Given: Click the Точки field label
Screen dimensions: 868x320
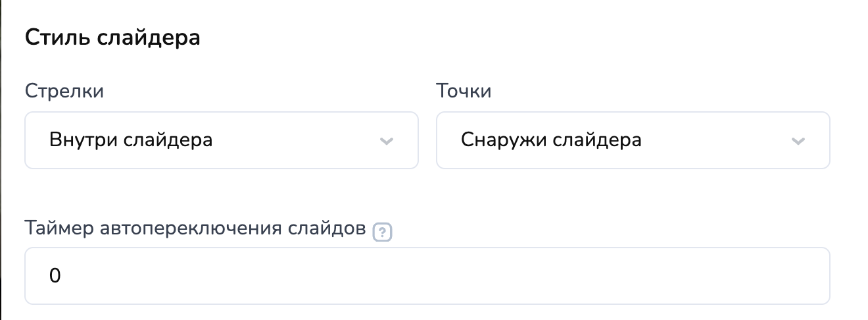Looking at the screenshot, I should coord(464,91).
